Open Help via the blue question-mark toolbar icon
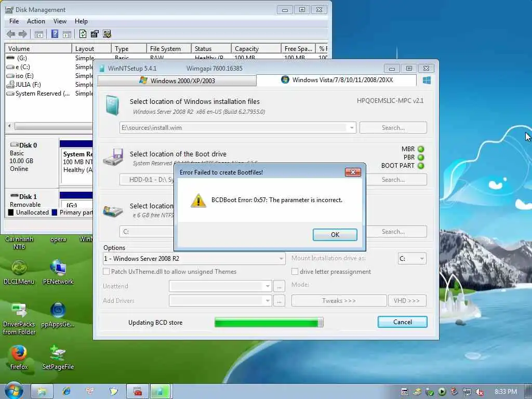 (55, 34)
